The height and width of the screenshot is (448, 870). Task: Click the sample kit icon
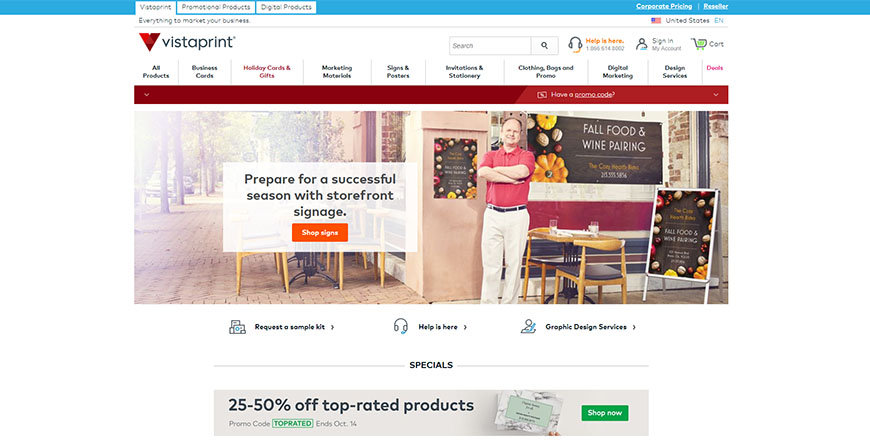237,327
